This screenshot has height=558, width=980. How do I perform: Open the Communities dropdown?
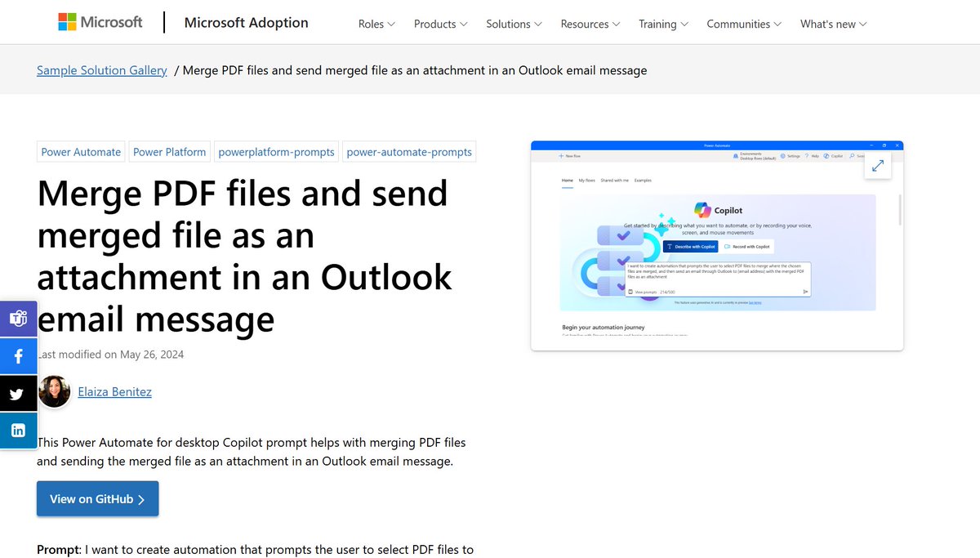[x=744, y=24]
